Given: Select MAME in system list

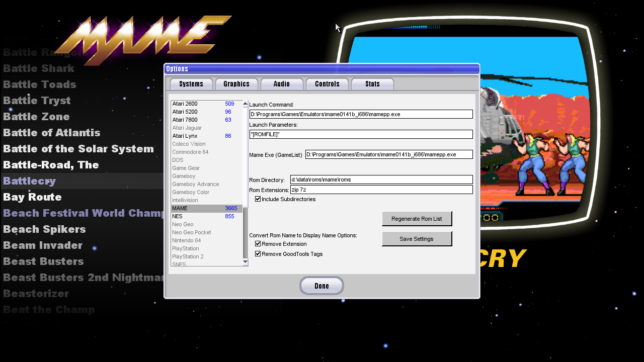Looking at the screenshot, I should click(207, 208).
